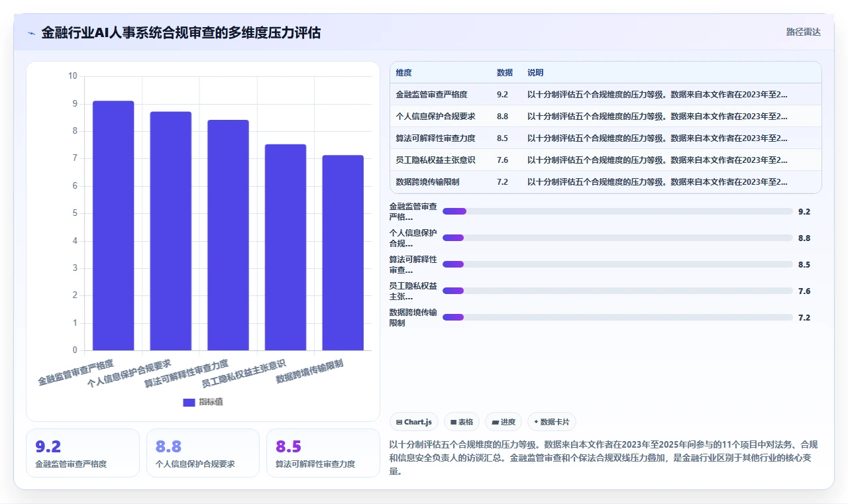Click the 员工隐私权益主张意识 bar in the chart
Image resolution: width=848 pixels, height=504 pixels.
click(286, 247)
